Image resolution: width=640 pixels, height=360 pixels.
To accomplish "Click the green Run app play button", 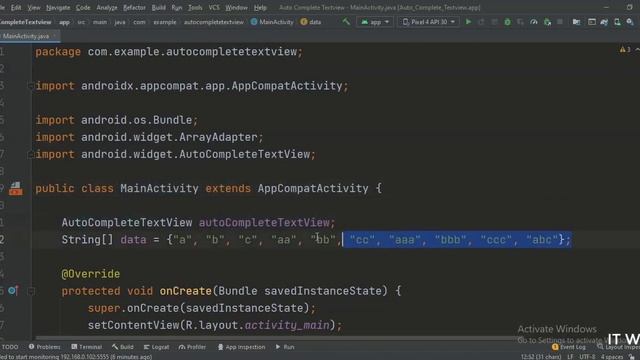I will point(468,22).
